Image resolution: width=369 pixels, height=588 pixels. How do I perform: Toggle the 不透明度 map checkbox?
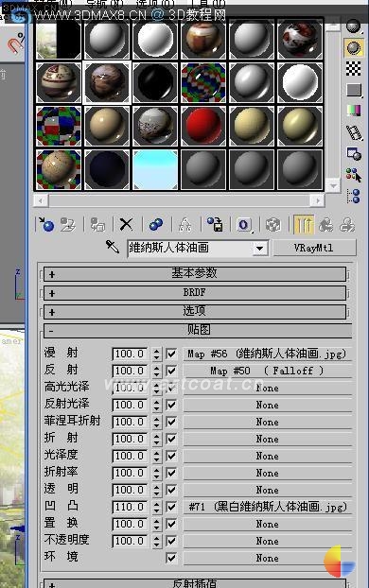point(171,541)
